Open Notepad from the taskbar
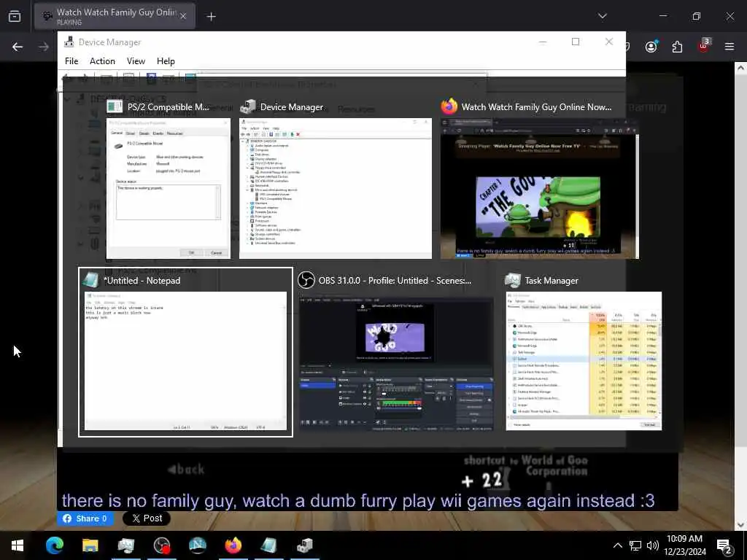Screen dimensions: 747x560 pos(268,545)
